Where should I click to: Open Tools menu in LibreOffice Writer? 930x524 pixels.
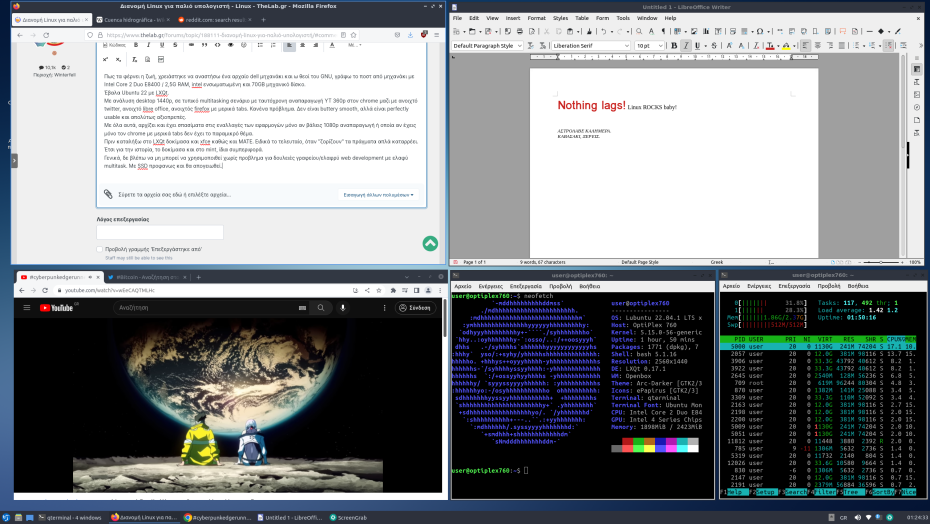click(x=623, y=18)
